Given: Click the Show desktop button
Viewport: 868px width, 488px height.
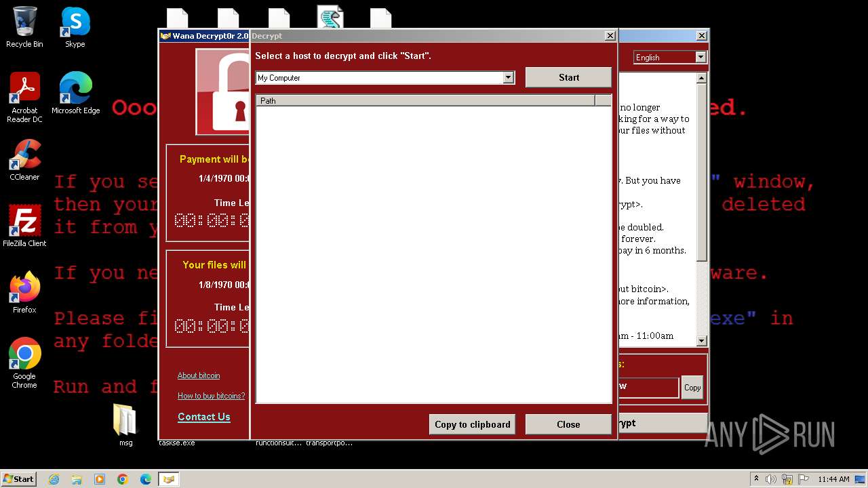Looking at the screenshot, I should coord(861,479).
